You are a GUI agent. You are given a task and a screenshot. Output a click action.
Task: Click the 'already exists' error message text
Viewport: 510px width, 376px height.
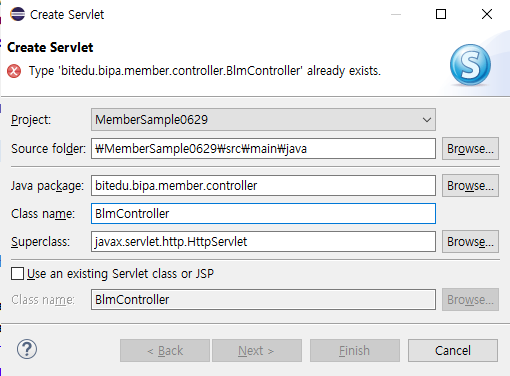point(205,71)
